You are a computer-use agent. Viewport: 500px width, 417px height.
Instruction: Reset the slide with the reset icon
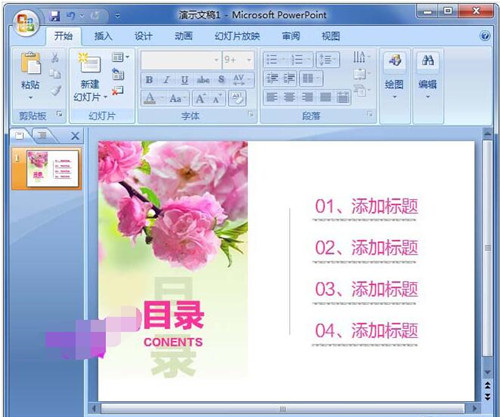point(118,74)
